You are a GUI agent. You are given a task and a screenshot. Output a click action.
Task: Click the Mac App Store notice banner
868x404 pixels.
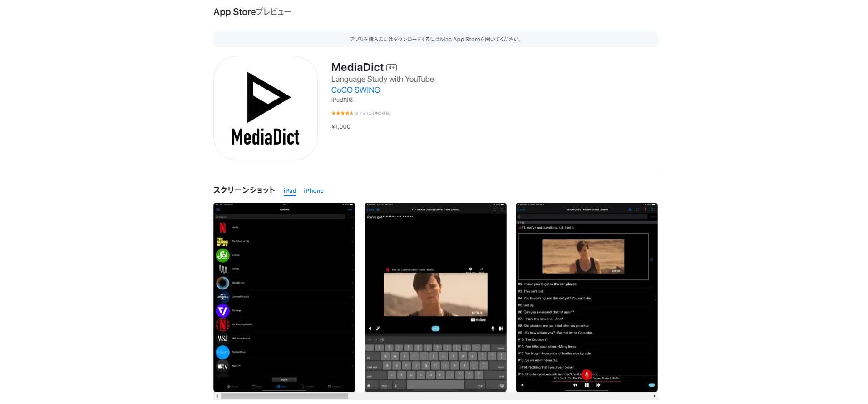(x=435, y=39)
